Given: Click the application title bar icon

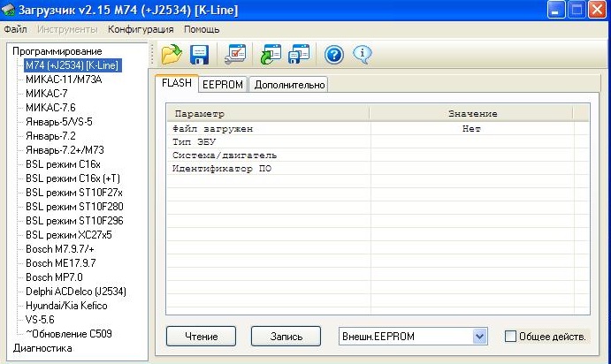Looking at the screenshot, I should tap(9, 10).
